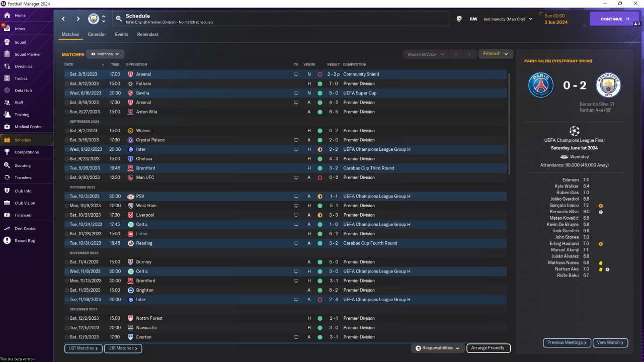
Task: Open the Squad sidebar icon
Action: pyautogui.click(x=7, y=42)
